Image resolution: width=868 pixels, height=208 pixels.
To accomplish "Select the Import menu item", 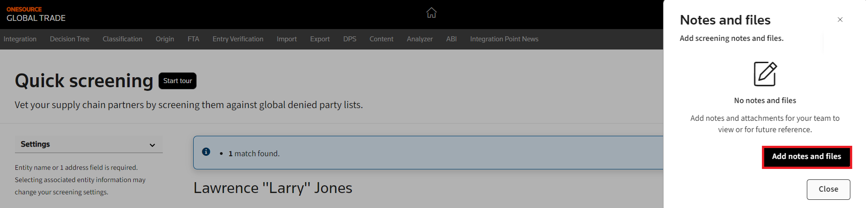I will click(287, 39).
